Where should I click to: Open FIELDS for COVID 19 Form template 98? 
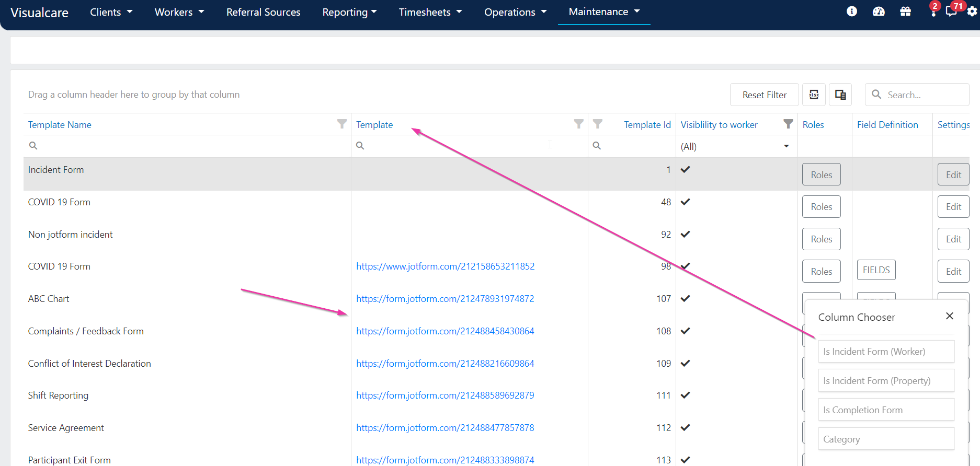click(876, 270)
